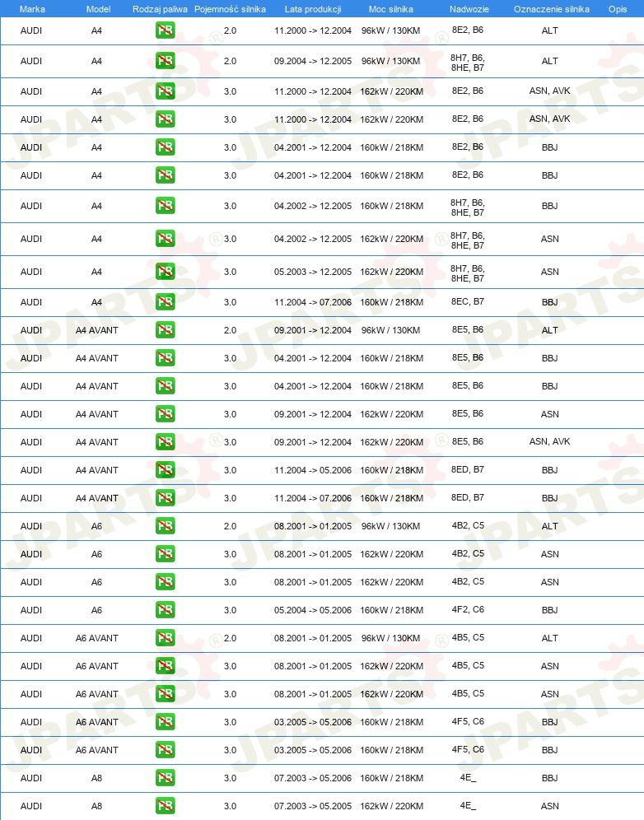Viewport: 644px width, 820px height.
Task: Click A8 model cell in BBJ row
Action: click(97, 778)
